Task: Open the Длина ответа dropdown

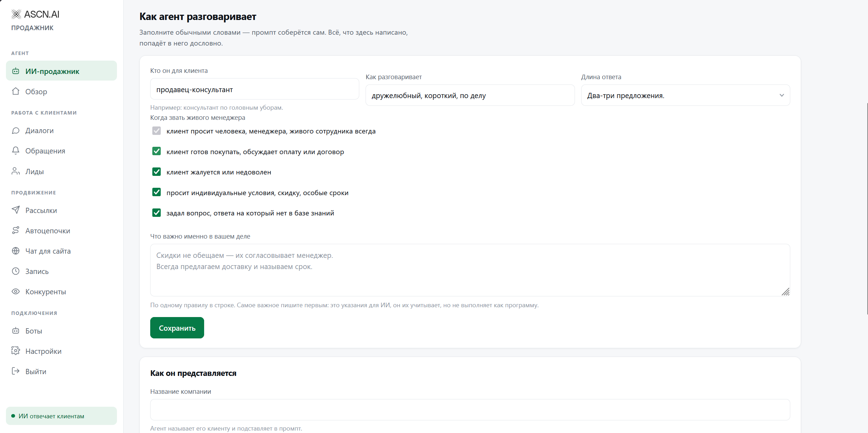Action: click(x=685, y=95)
